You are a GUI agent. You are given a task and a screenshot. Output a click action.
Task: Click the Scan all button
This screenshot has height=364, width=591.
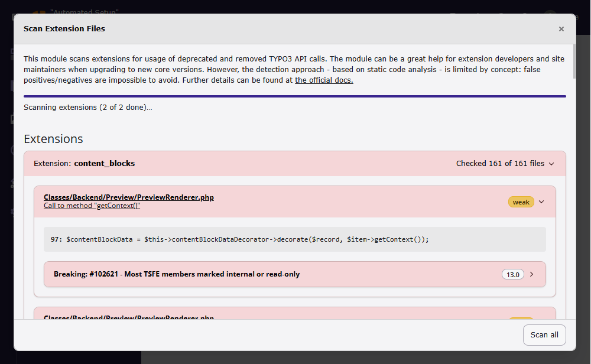click(x=544, y=334)
